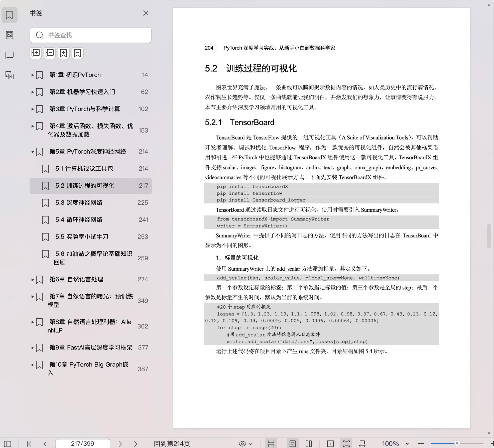Select two-page view icon

(x=309, y=444)
